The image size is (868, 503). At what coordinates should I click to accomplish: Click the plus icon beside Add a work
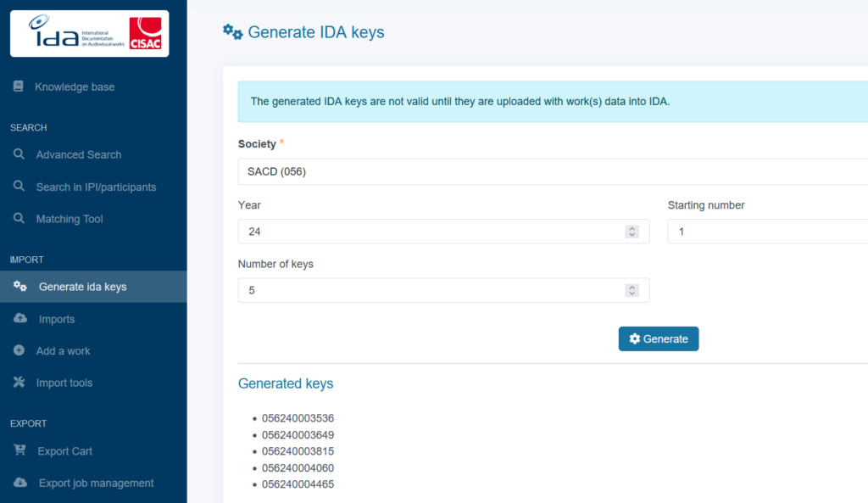click(x=19, y=350)
